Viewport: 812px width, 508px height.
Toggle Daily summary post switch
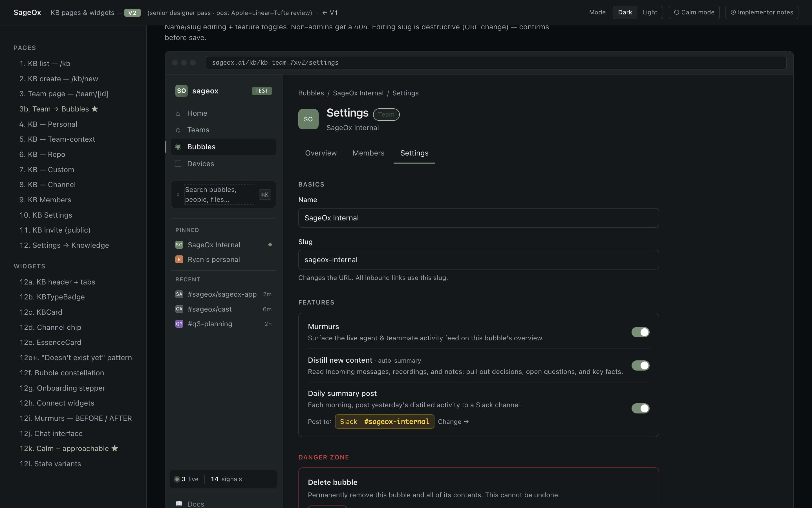click(640, 408)
